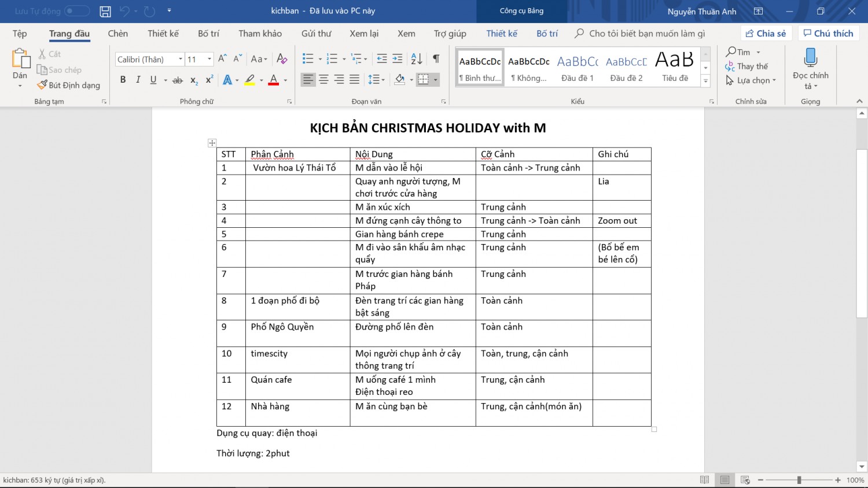Click the Save icon in the title bar

[105, 11]
